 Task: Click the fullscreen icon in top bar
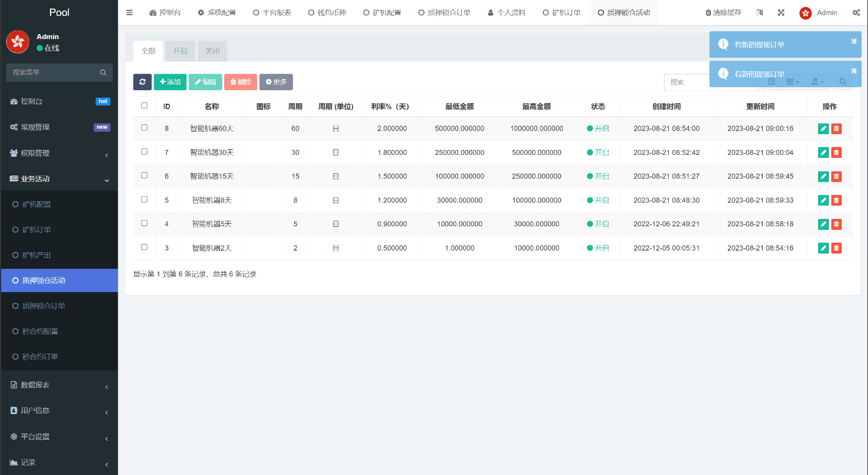coord(781,13)
